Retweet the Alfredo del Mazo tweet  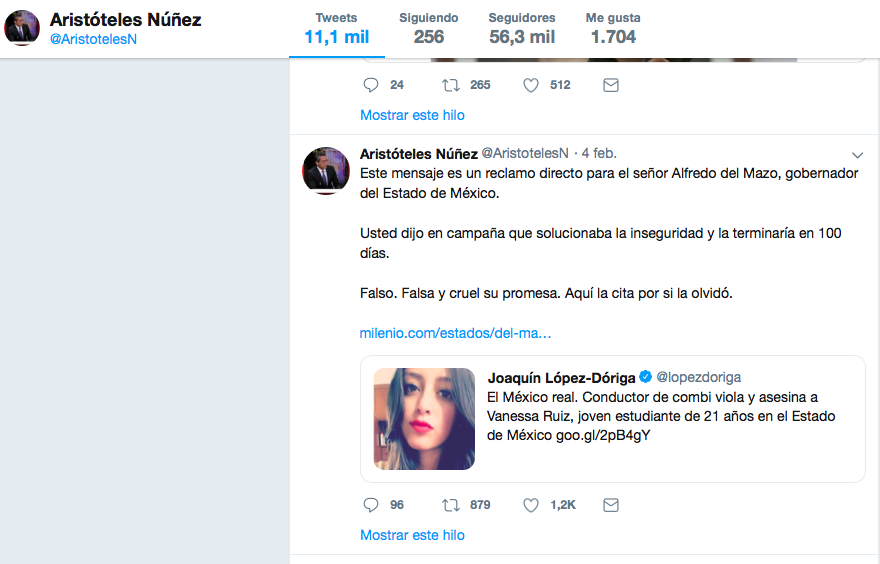point(451,505)
